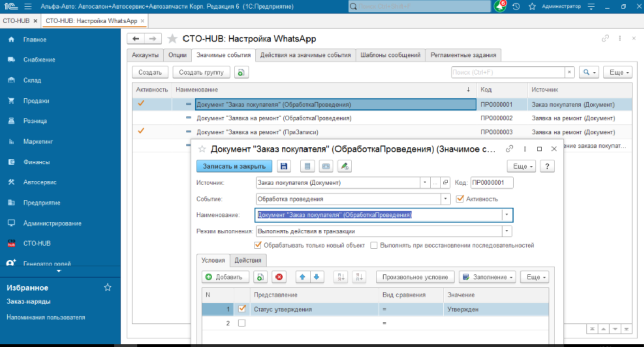The width and height of the screenshot is (644, 347).
Task: Expand the Событие dropdown arrow
Action: tap(445, 199)
